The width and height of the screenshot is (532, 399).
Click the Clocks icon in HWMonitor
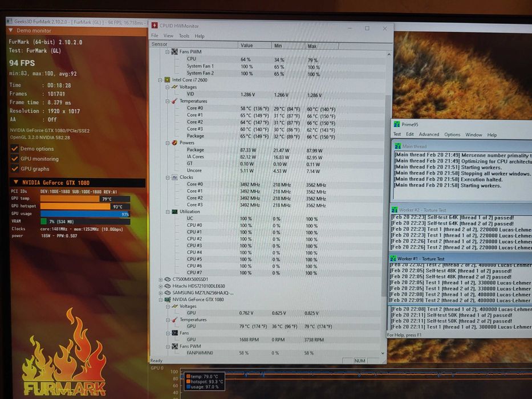tap(174, 177)
